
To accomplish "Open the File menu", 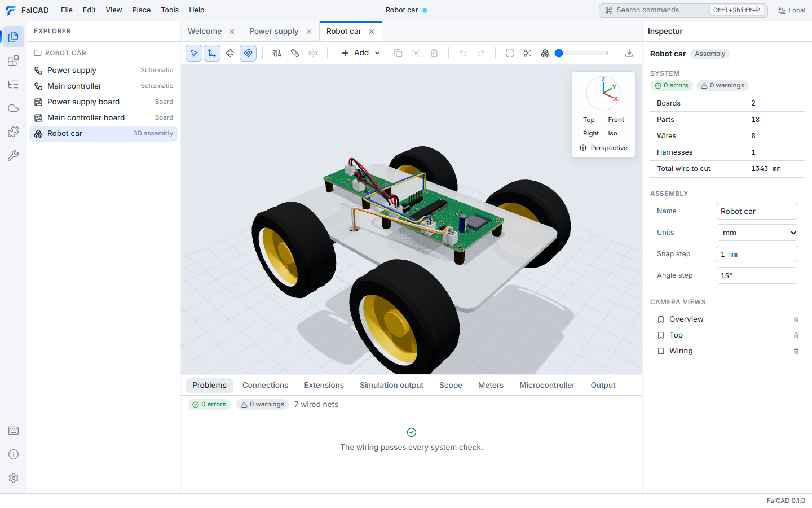I will pos(67,10).
